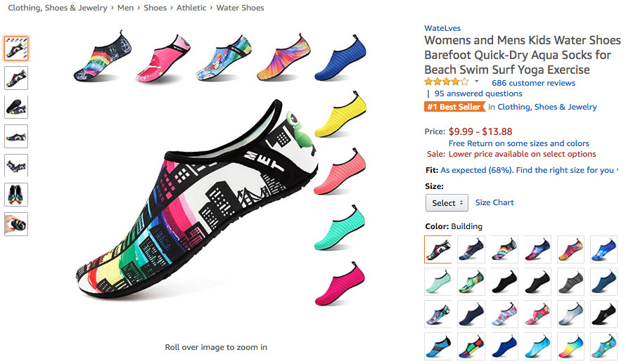View the shoe sole thumbnail image
This screenshot has height=364, width=626.
[x=16, y=106]
